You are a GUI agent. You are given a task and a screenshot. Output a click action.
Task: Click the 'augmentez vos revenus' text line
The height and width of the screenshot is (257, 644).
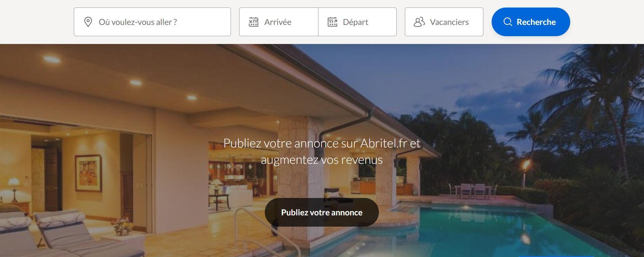click(x=322, y=160)
